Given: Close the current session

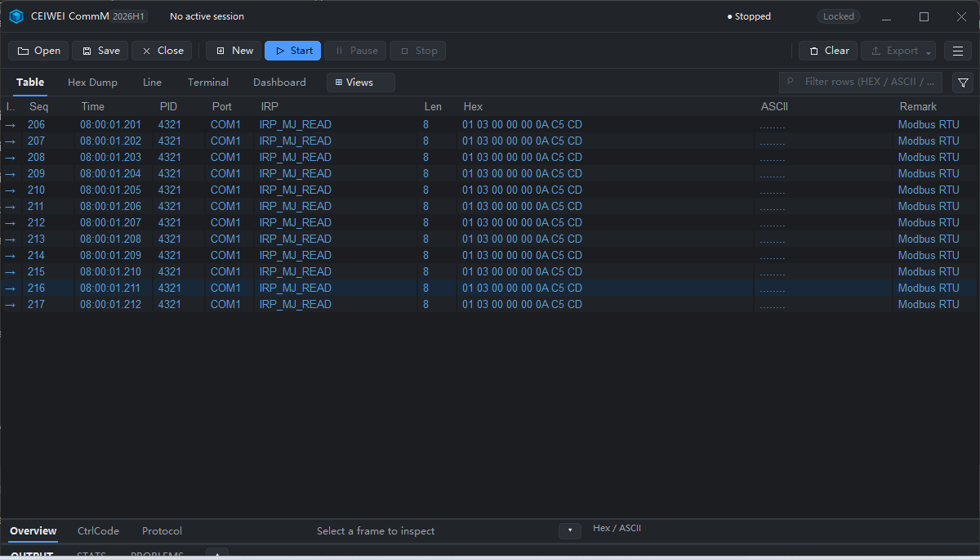Looking at the screenshot, I should (162, 51).
